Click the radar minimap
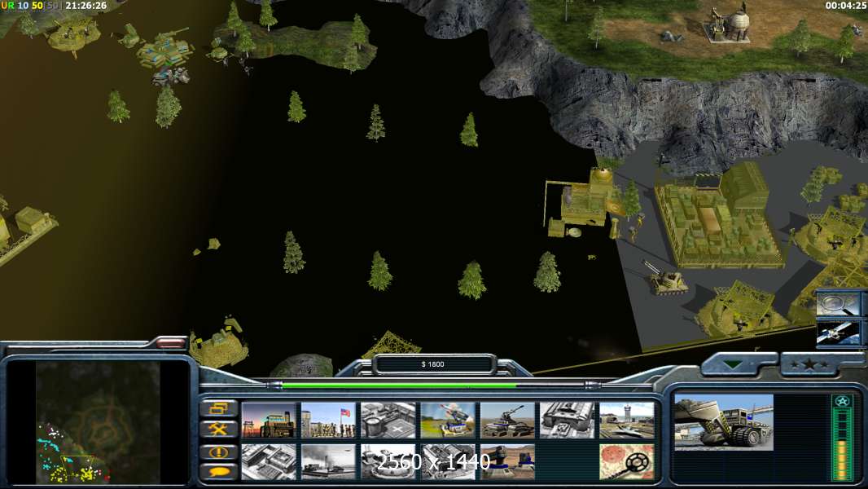The height and width of the screenshot is (489, 868). pos(98,422)
